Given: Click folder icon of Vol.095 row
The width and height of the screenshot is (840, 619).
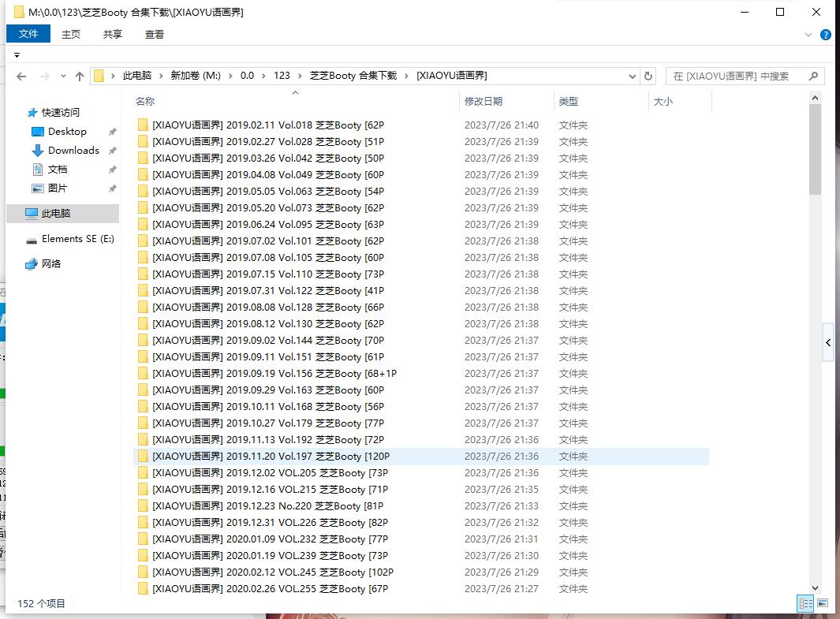Looking at the screenshot, I should coord(143,225).
